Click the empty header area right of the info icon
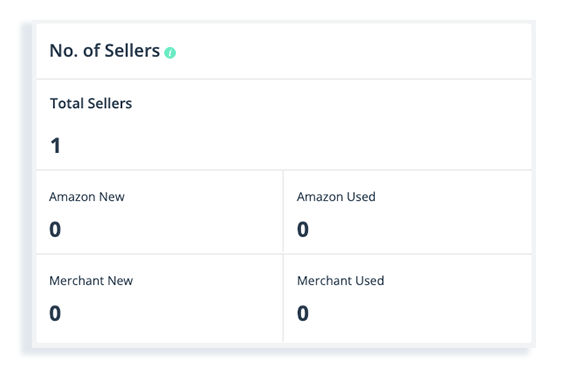 [x=354, y=51]
